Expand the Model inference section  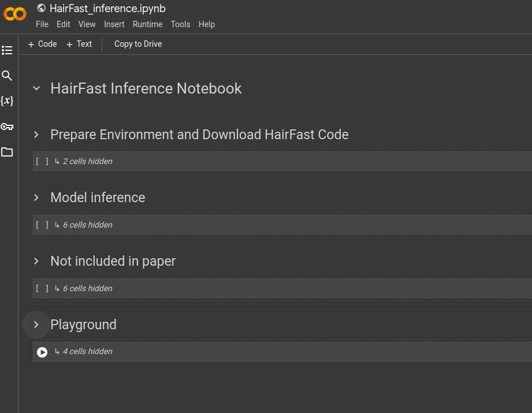point(36,198)
